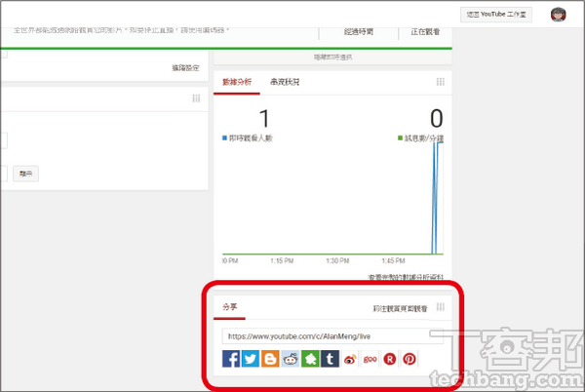Click the 正在觀看 heading
The width and height of the screenshot is (585, 392).
(x=425, y=32)
